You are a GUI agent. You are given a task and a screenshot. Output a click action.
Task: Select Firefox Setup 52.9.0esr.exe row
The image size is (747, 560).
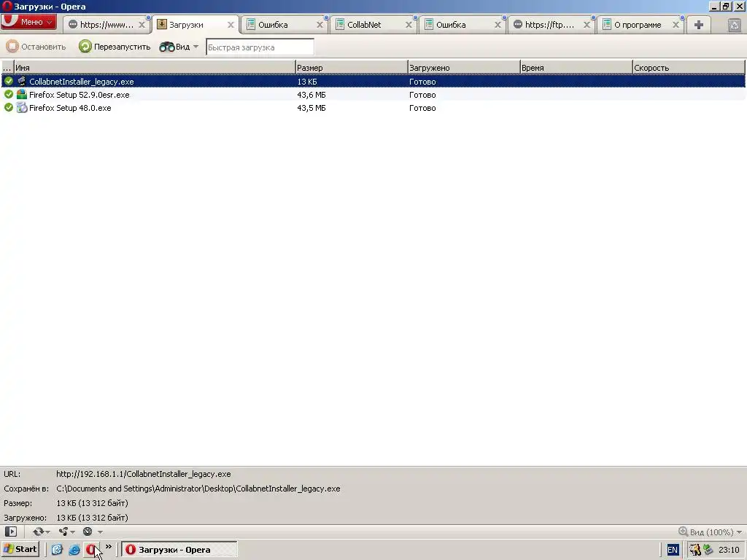[x=373, y=95]
